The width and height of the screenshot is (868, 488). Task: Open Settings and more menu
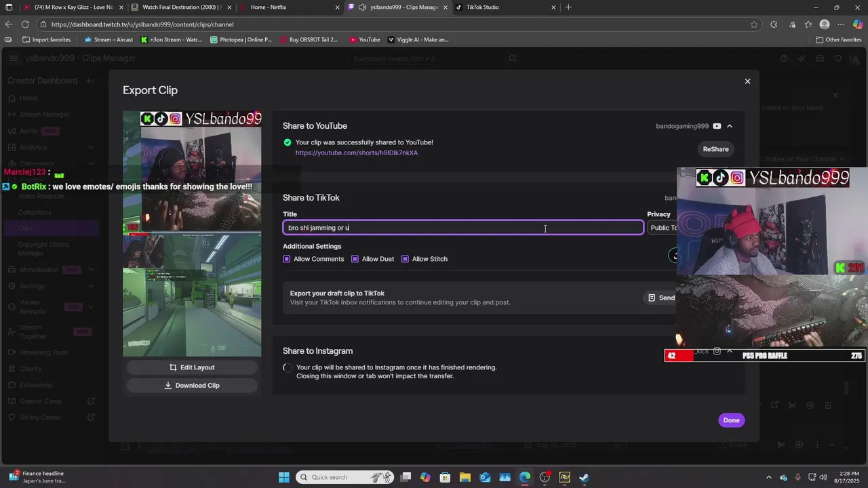841,24
